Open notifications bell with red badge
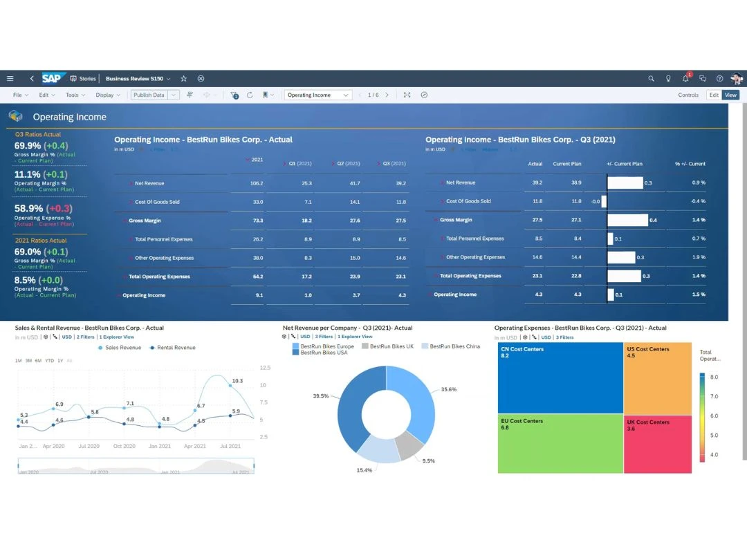 pos(685,79)
